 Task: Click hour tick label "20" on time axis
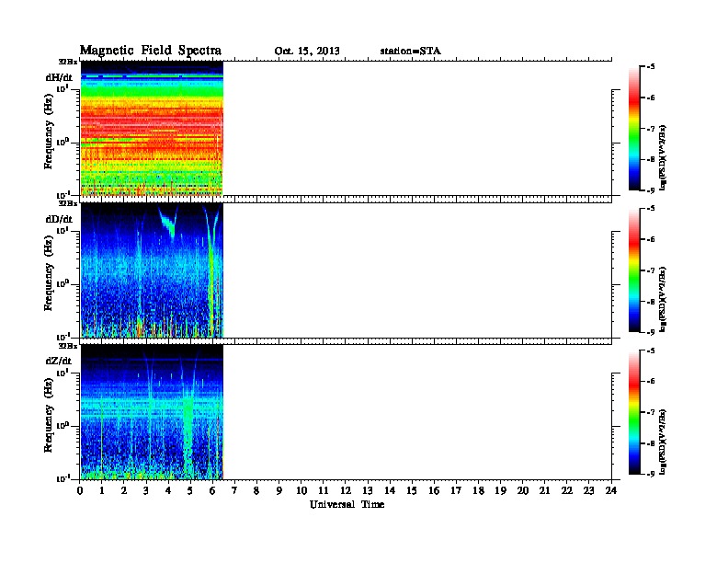(x=523, y=491)
